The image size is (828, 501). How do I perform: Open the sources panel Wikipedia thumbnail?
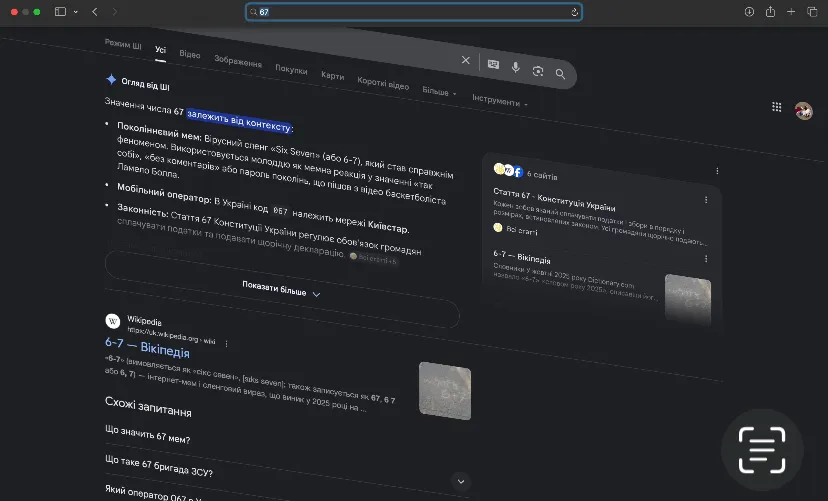tap(688, 299)
